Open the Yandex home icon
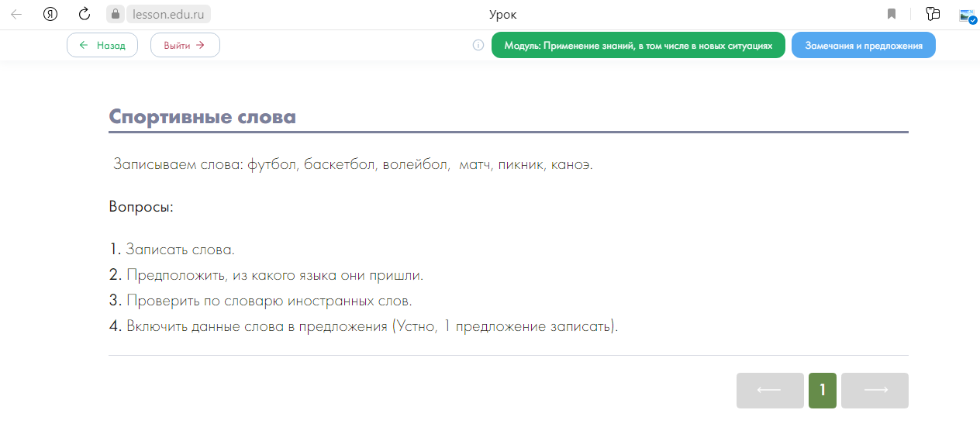 (50, 14)
